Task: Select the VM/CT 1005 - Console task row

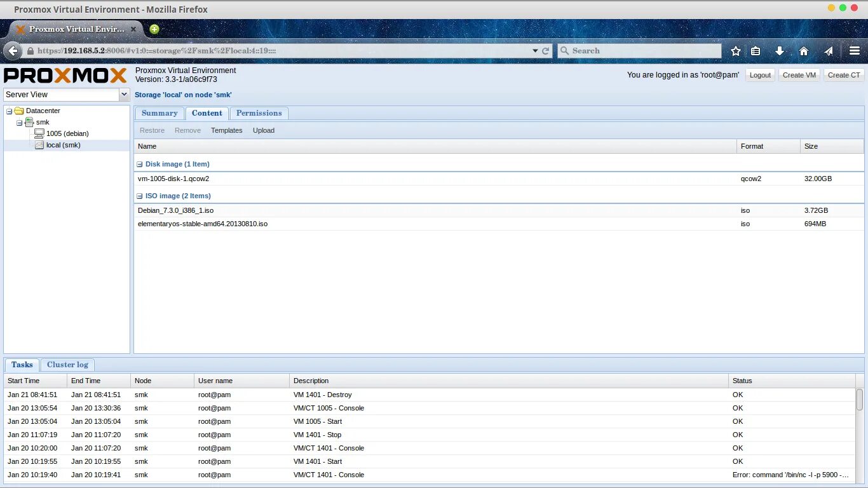Action: point(430,408)
